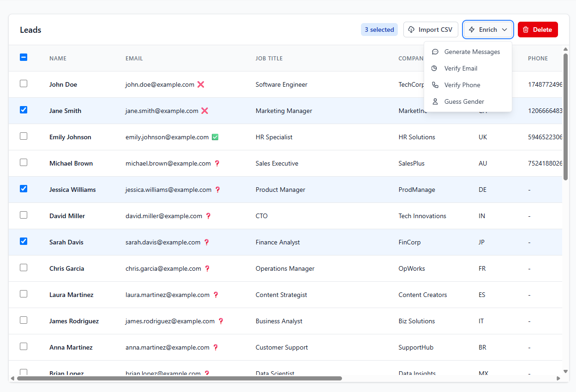Click the Biz Solutions company cell
This screenshot has width=576, height=392.
417,321
